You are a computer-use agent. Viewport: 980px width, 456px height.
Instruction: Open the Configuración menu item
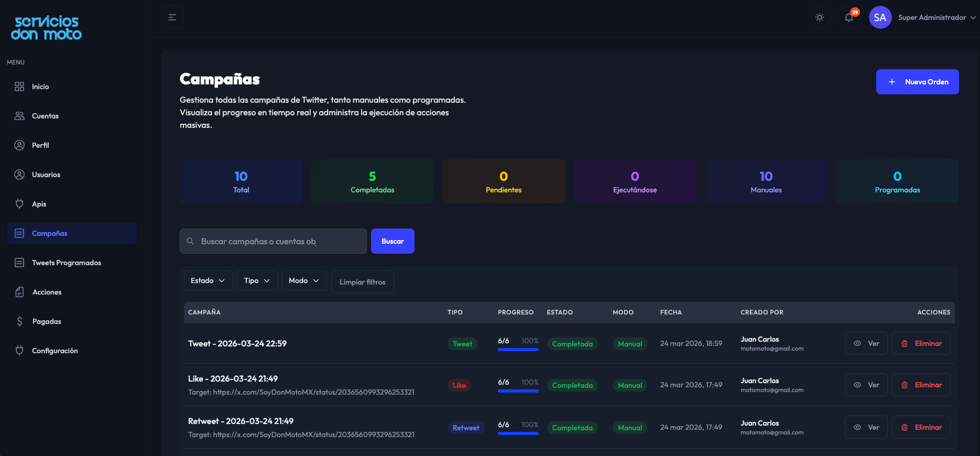(x=55, y=351)
